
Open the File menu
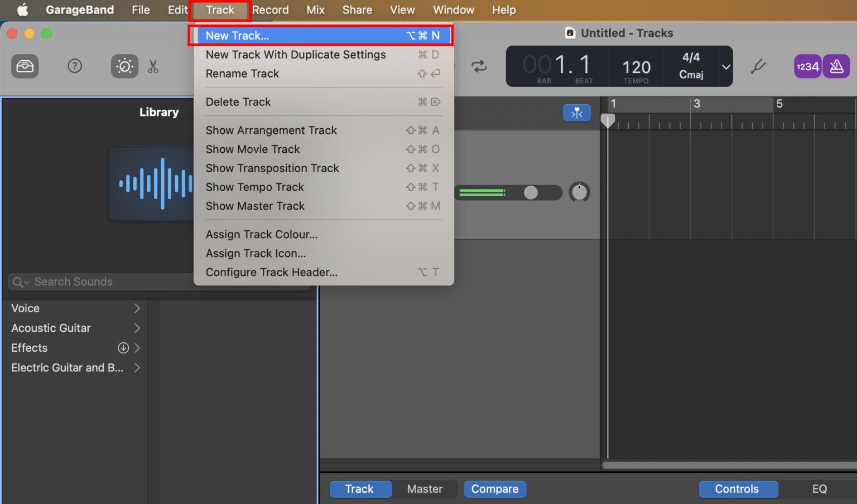point(141,9)
